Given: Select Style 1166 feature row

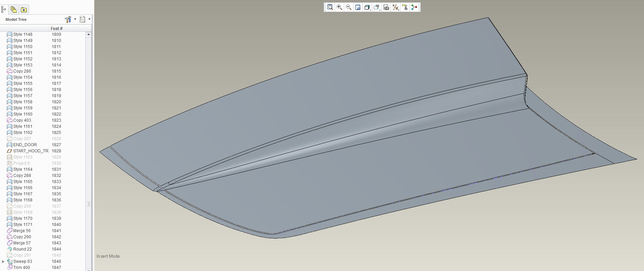Looking at the screenshot, I should coord(23,188).
